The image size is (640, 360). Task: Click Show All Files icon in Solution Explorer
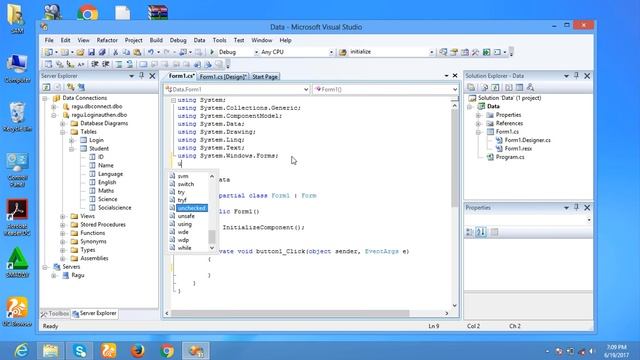(x=484, y=87)
